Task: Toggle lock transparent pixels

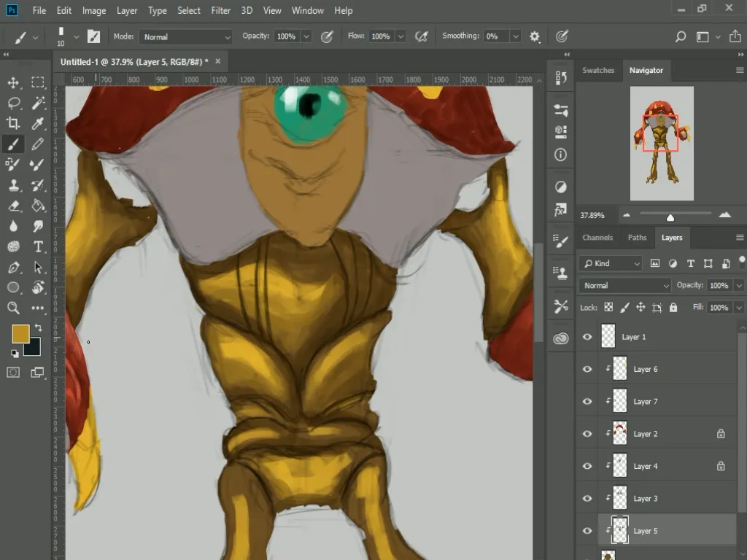Action: point(608,307)
